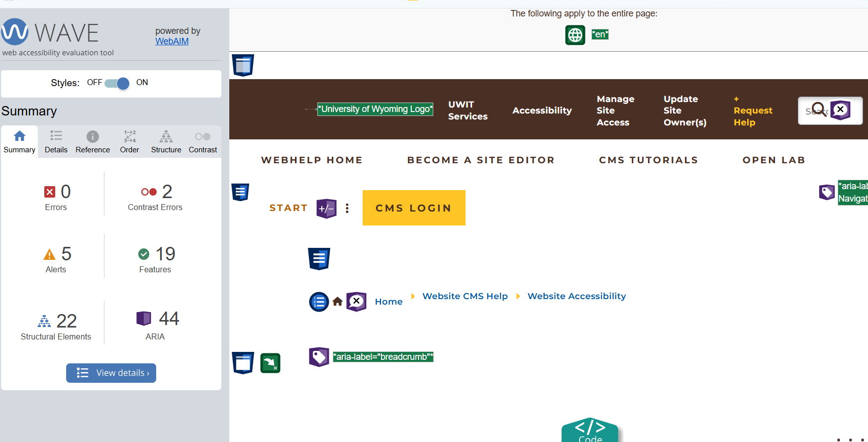The image size is (868, 442).
Task: Click the WAVE logo icon
Action: pyautogui.click(x=14, y=32)
